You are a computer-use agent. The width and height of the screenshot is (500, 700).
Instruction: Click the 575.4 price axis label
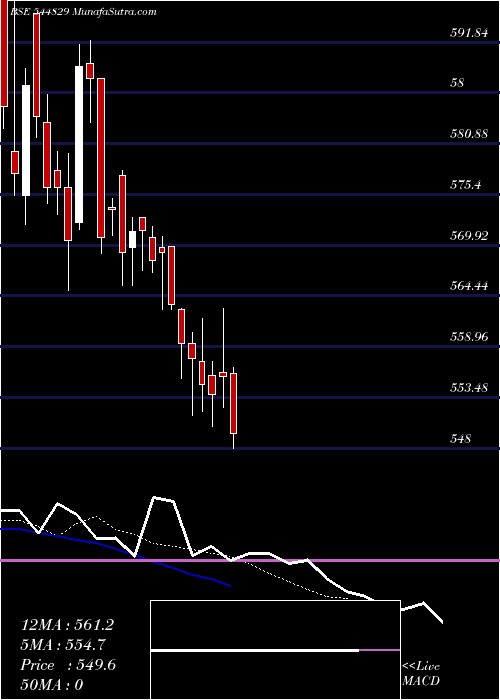click(x=465, y=184)
